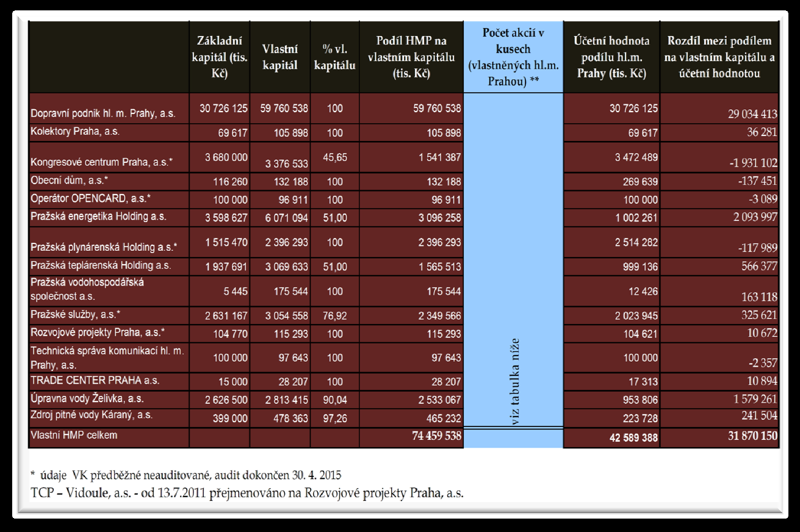The height and width of the screenshot is (532, 800).
Task: Click own capital value '28 207' in TRADE CENTER row
Action: (293, 381)
